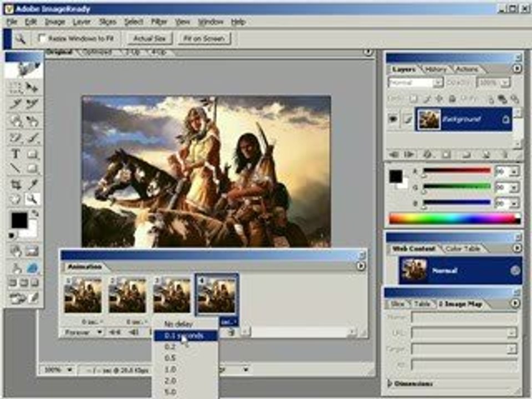Select the Line tool in toolbox
Viewport: 532px width, 399px height.
click(x=16, y=168)
